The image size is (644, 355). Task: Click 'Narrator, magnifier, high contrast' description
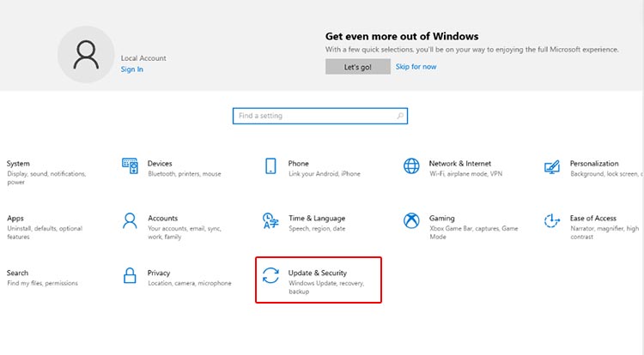click(x=605, y=232)
